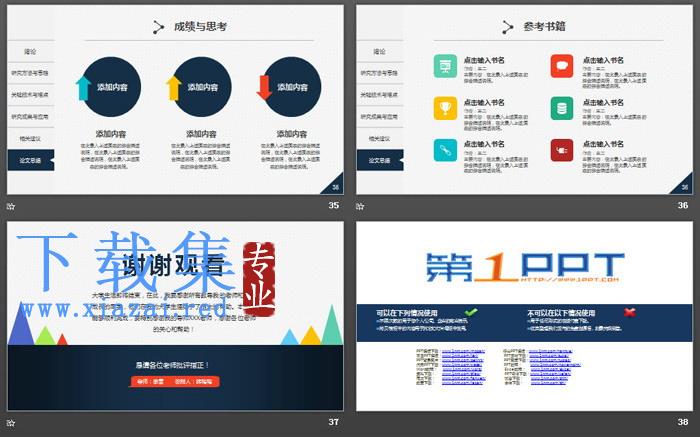Screen dimensions: 700x437
Task: Click the slide number label 35
Action: (333, 205)
